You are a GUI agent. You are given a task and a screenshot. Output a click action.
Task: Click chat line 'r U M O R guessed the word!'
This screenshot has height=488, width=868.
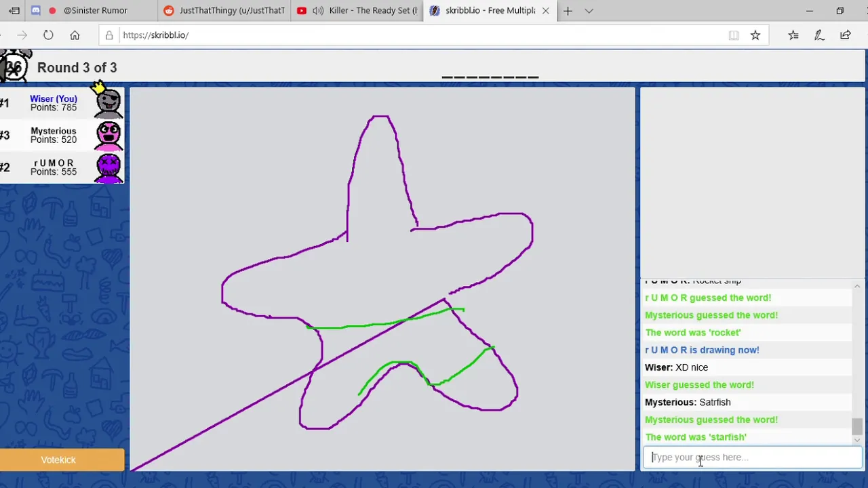pyautogui.click(x=708, y=298)
